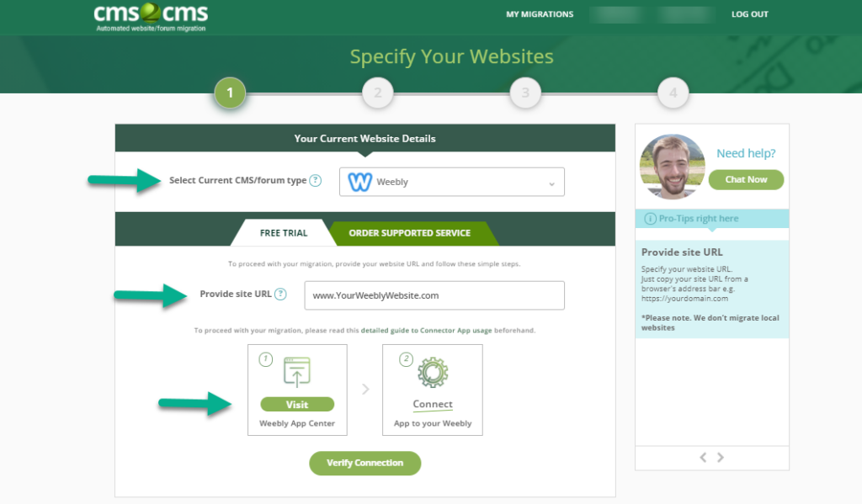Click Your Current Website Details header
The image size is (862, 504).
365,139
